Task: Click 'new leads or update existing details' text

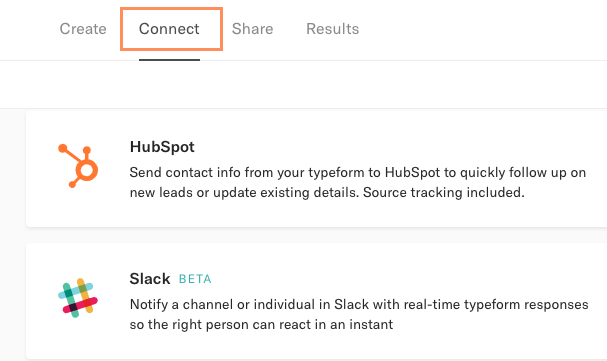Action: [244, 192]
